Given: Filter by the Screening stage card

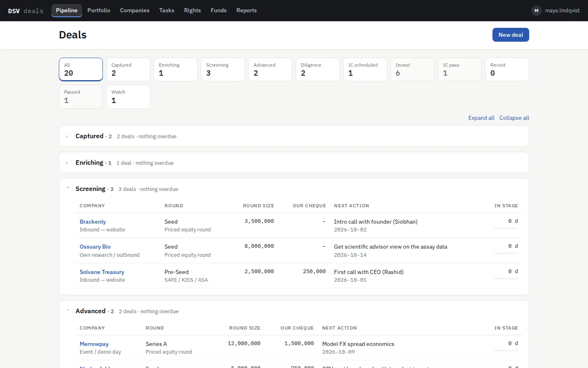Looking at the screenshot, I should [x=223, y=70].
